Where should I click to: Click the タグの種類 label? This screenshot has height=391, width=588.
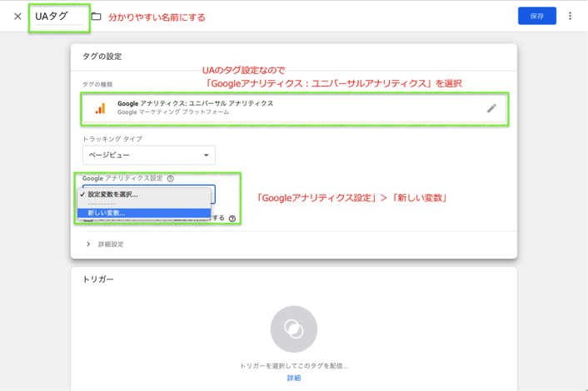tap(97, 85)
